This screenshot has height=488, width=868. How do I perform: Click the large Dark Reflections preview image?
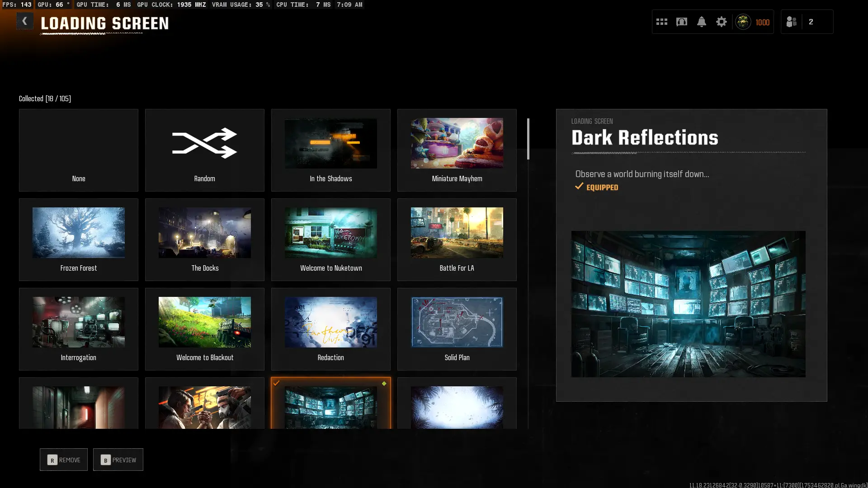coord(688,304)
